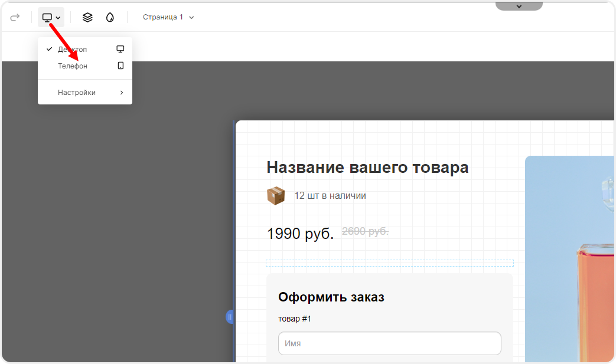Viewport: 616px width, 364px height.
Task: Select the Название вашего товара heading
Action: [x=367, y=168]
